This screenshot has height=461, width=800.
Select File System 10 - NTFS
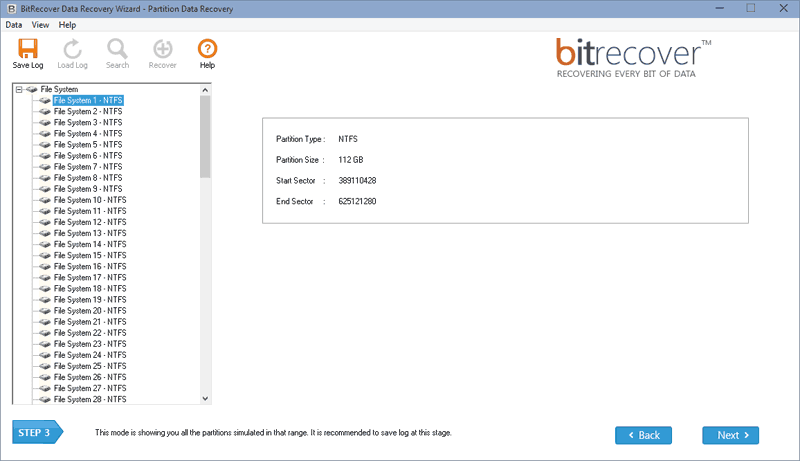click(x=90, y=200)
